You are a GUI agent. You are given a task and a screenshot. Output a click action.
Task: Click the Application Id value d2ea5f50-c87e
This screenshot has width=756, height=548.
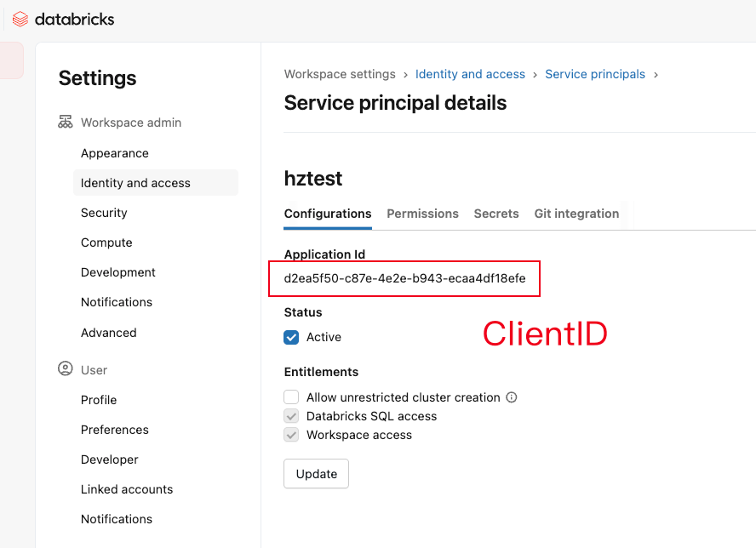[x=404, y=278]
